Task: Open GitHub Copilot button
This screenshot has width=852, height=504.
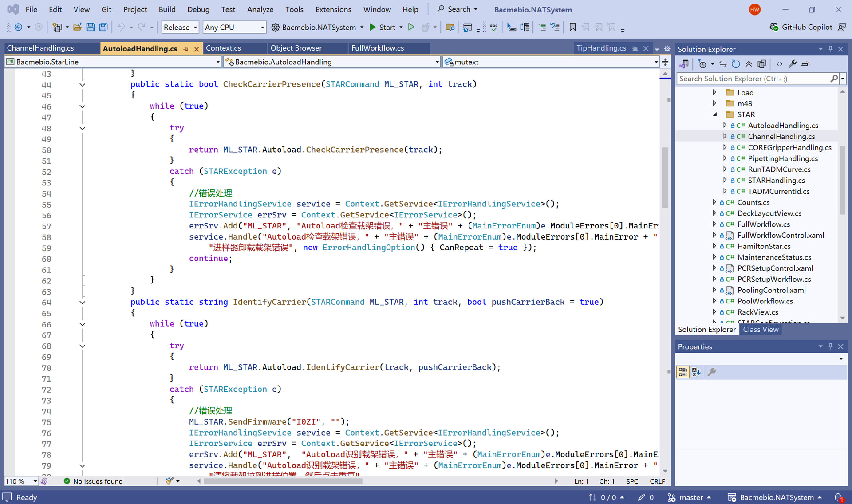Action: point(801,28)
